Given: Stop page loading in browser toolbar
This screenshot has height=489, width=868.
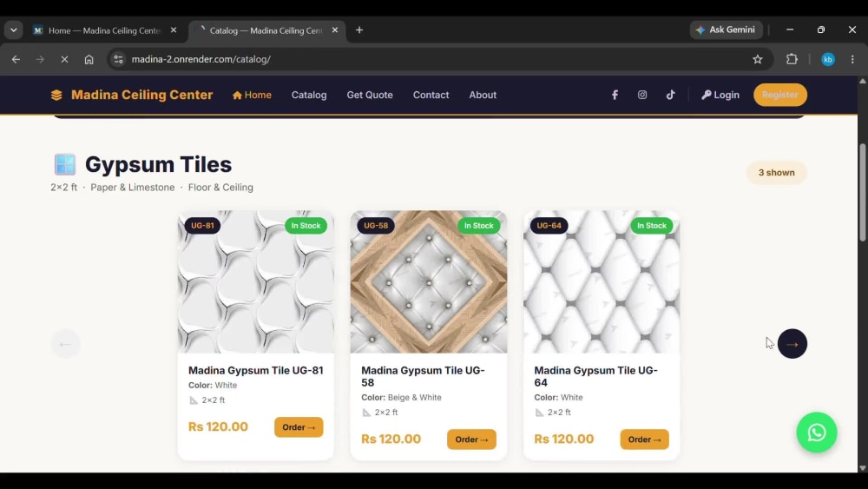Looking at the screenshot, I should coord(64,59).
